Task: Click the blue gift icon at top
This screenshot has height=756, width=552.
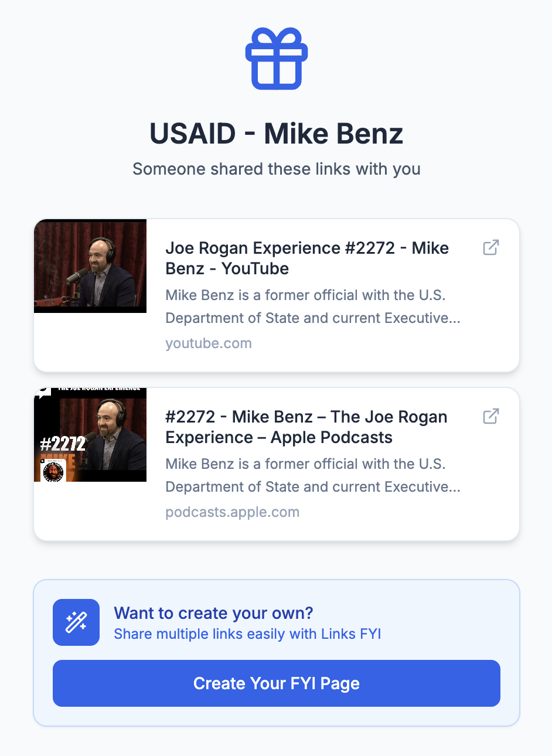Action: coord(277,59)
